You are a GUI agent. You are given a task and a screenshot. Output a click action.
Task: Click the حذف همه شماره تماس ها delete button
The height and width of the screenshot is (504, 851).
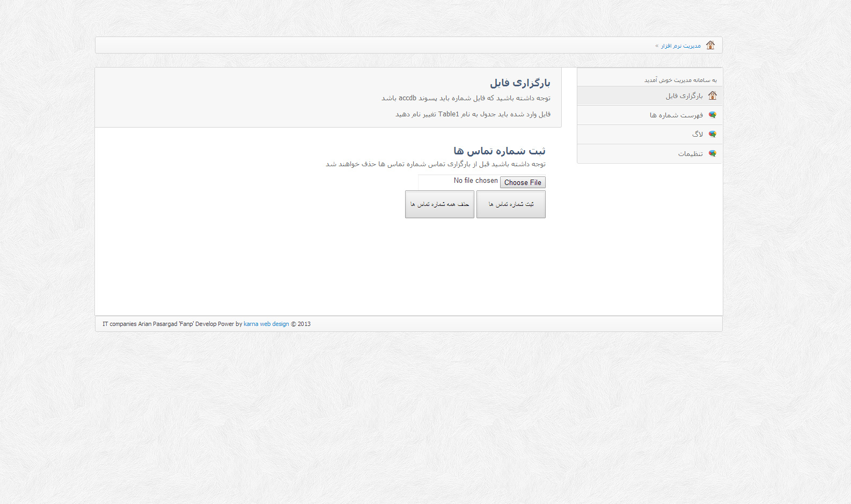439,204
